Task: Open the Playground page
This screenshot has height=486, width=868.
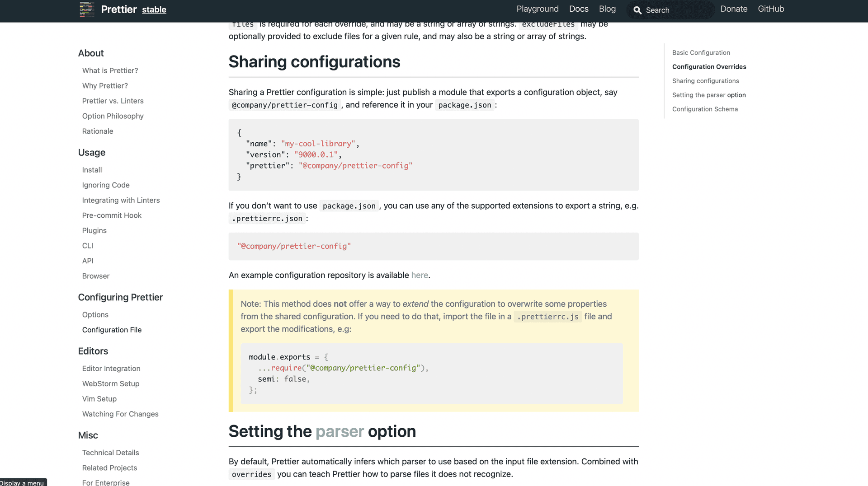Action: [x=538, y=9]
